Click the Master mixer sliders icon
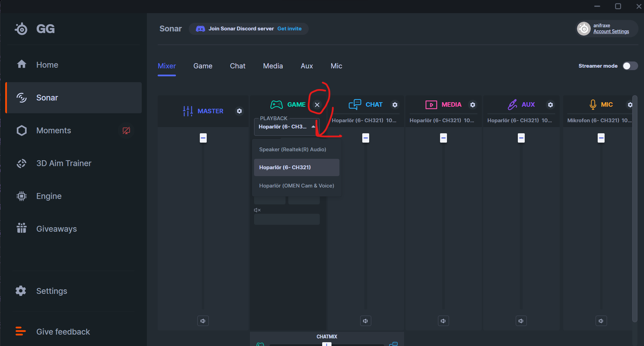The image size is (644, 346). [x=188, y=111]
